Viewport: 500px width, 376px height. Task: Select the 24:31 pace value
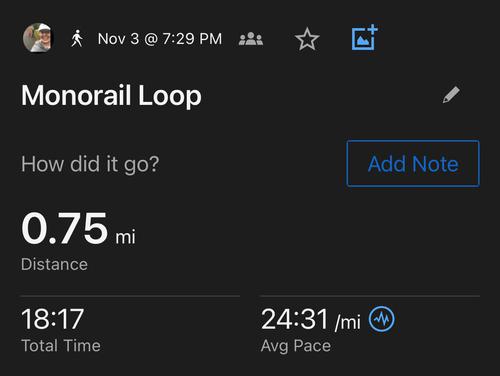pyautogui.click(x=295, y=319)
